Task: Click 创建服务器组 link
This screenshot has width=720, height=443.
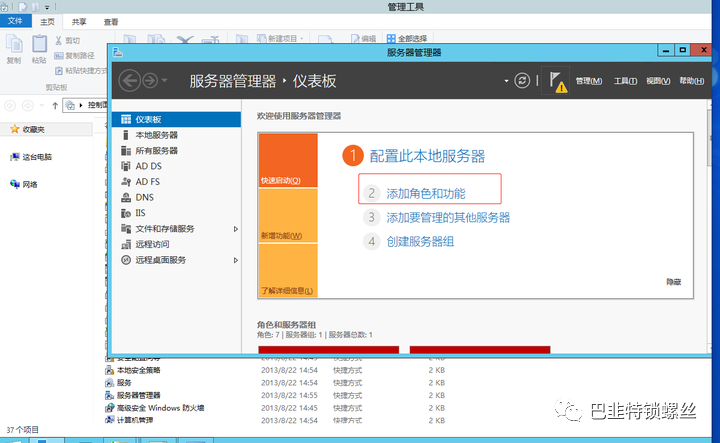Action: click(x=420, y=241)
